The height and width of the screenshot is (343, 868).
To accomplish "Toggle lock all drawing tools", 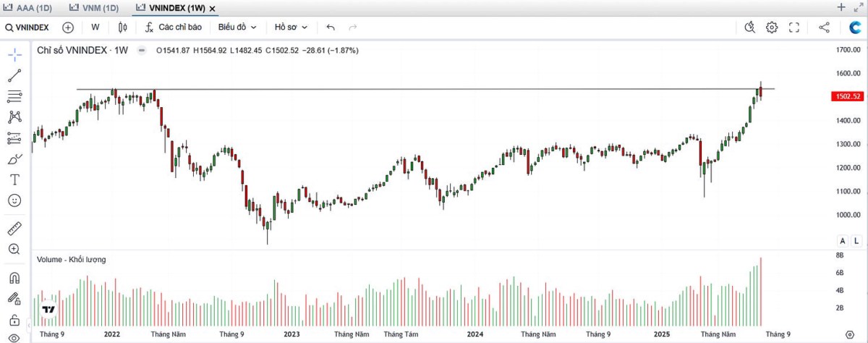I will coord(14,319).
